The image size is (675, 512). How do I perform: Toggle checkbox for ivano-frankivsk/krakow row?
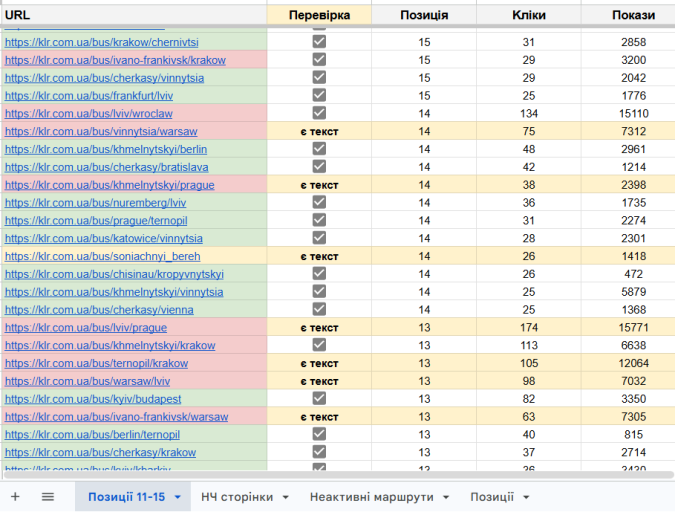[319, 59]
